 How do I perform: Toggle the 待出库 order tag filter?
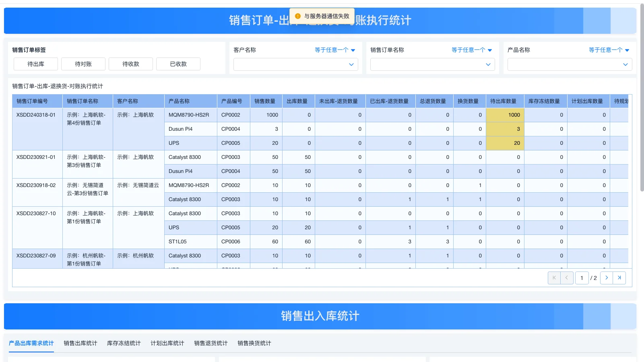[x=36, y=64]
